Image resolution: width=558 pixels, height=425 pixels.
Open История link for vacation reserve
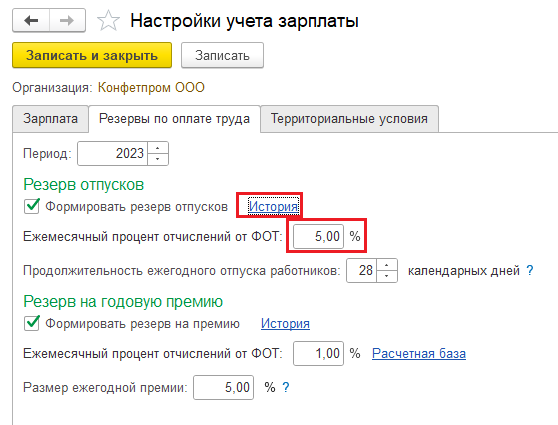273,206
